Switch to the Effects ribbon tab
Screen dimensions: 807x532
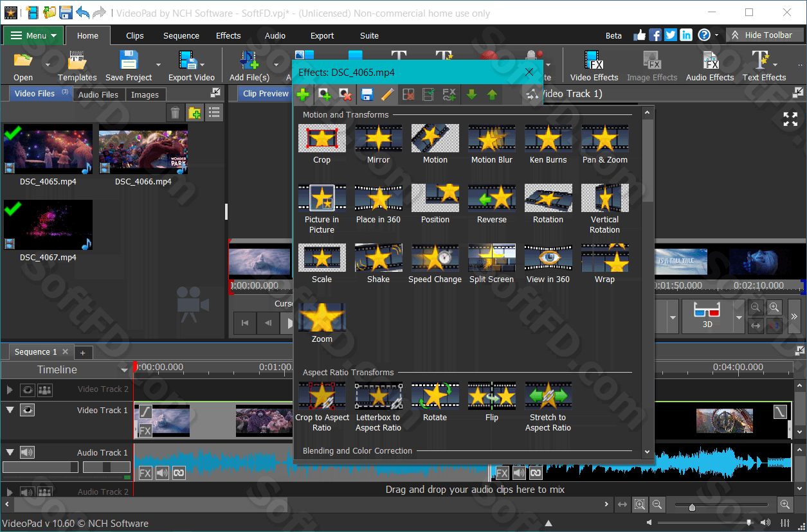(228, 36)
